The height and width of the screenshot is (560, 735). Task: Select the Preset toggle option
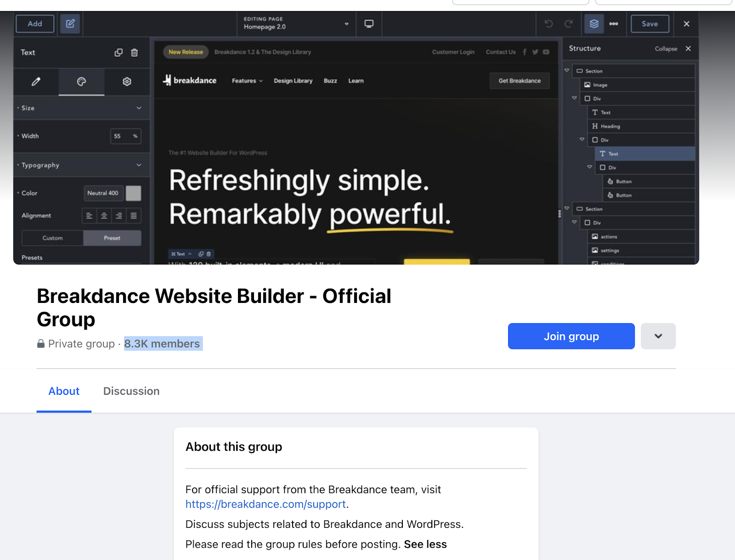tap(112, 238)
